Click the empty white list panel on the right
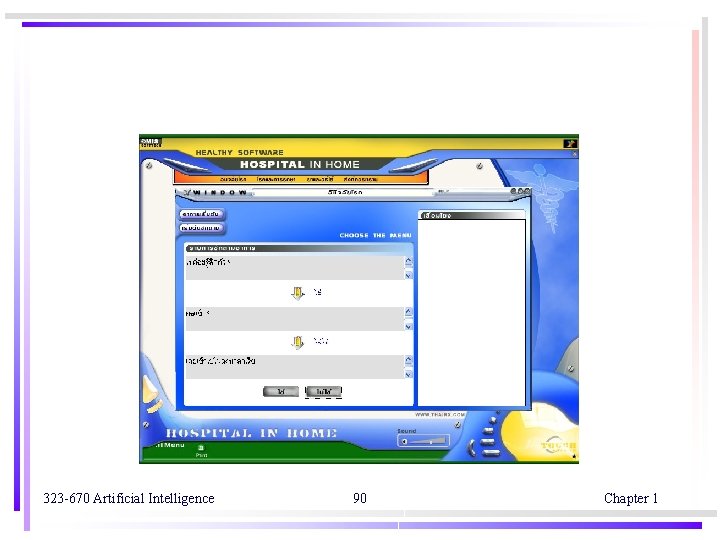Image resolution: width=720 pixels, height=540 pixels. coord(472,312)
